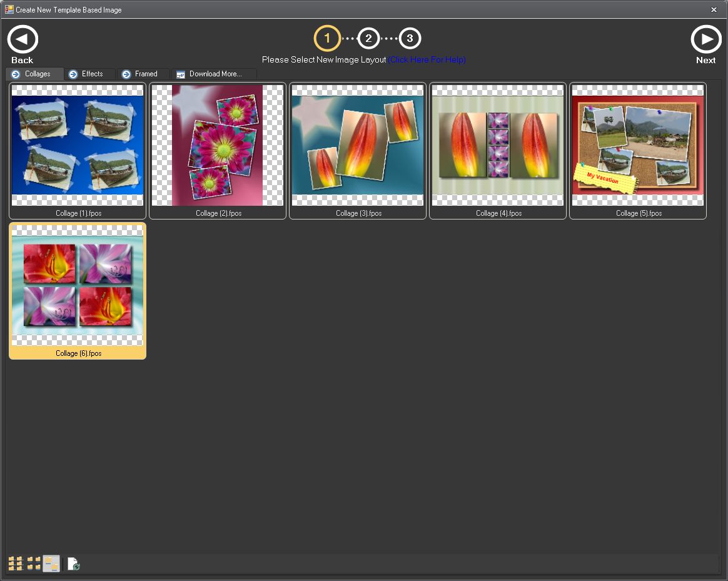Switch to the Effects tab

90,74
